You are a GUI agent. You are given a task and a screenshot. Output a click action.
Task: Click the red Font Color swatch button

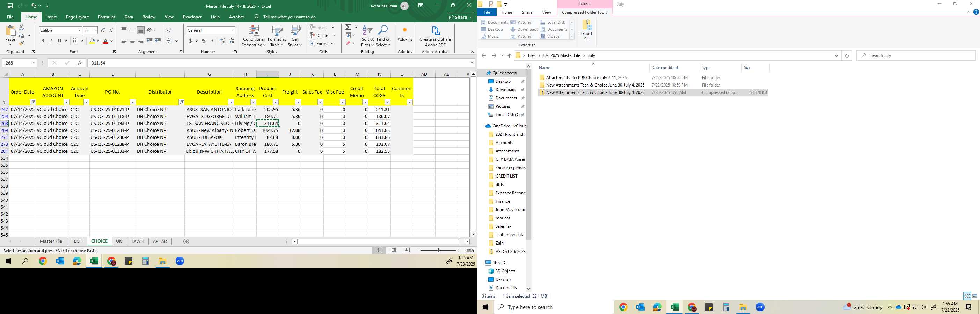click(105, 41)
